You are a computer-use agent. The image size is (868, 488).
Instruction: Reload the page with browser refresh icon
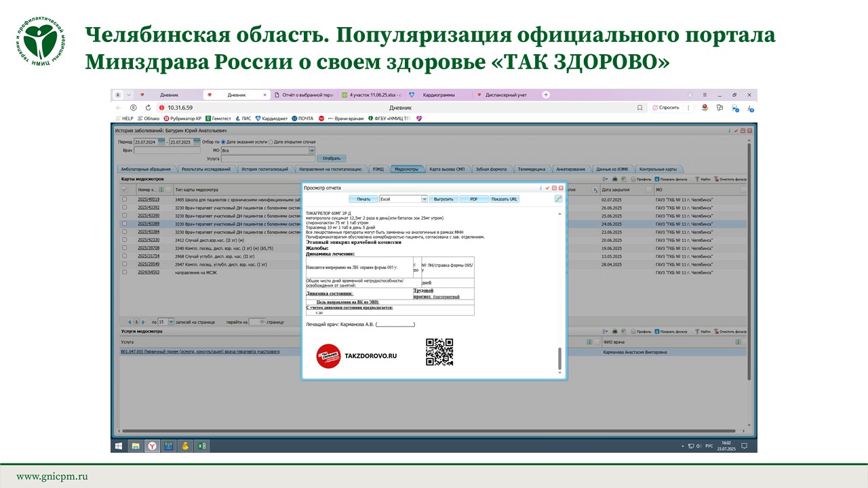tap(148, 108)
